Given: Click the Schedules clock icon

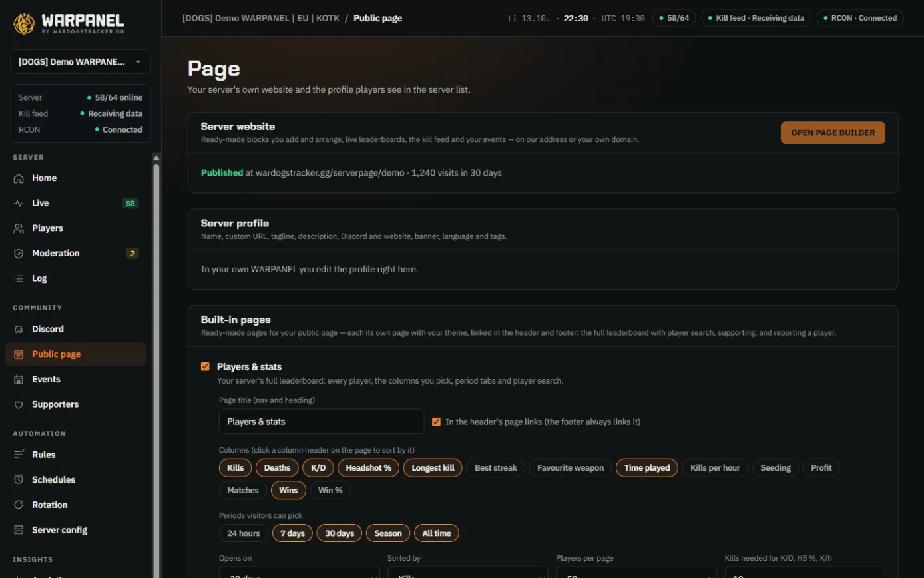Looking at the screenshot, I should 19,480.
